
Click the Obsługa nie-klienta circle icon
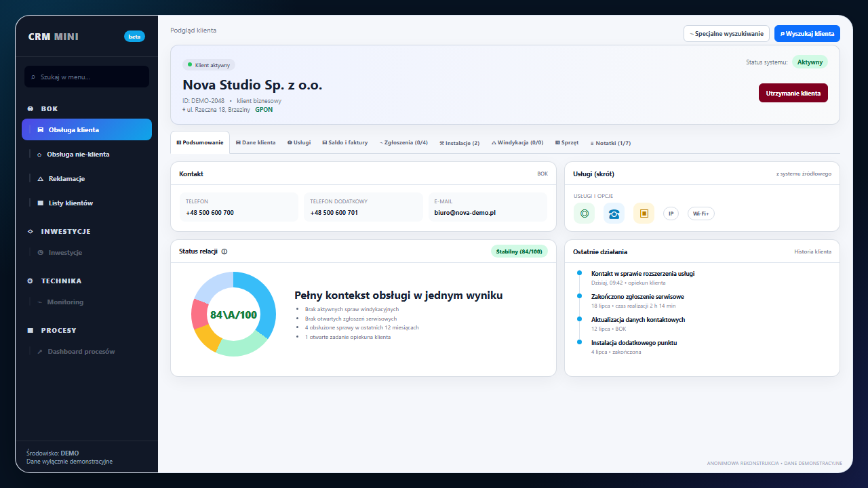pyautogui.click(x=39, y=155)
